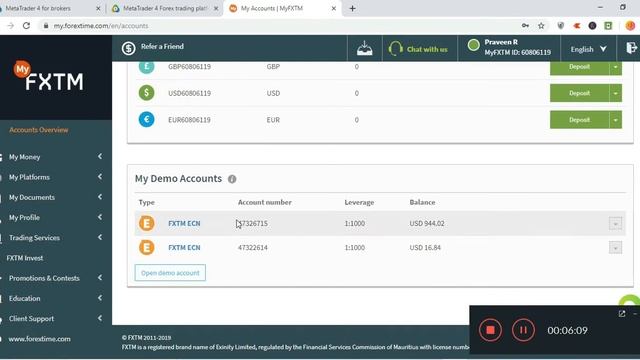The image size is (640, 360).
Task: Click the saved password key icon
Action: tap(525, 26)
